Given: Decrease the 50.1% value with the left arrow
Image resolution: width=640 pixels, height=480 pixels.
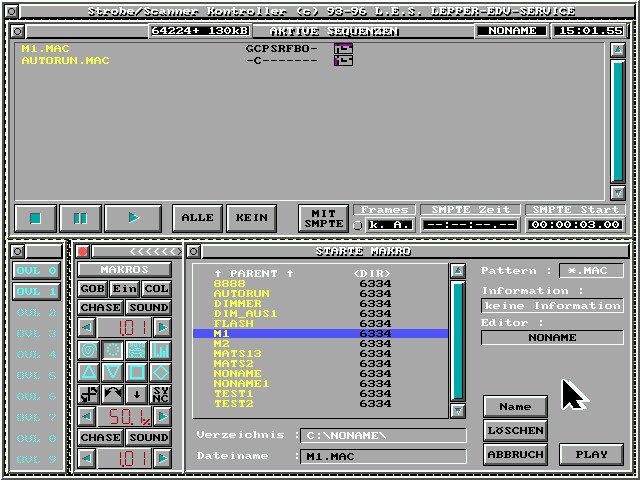Looking at the screenshot, I should point(87,416).
